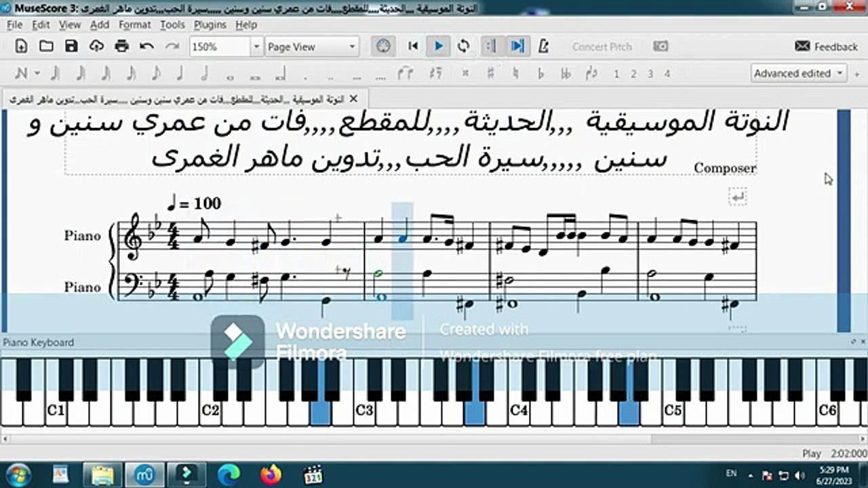
Task: Undock the Piano Keyboard panel
Action: 853,342
